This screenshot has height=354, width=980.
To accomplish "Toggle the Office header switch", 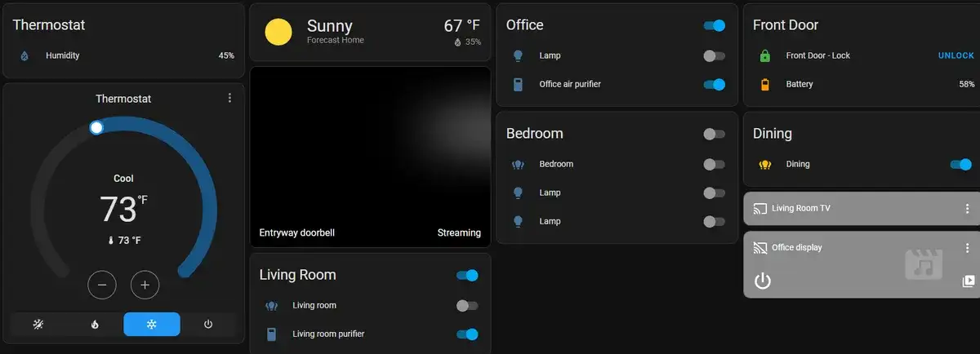I will [x=714, y=25].
